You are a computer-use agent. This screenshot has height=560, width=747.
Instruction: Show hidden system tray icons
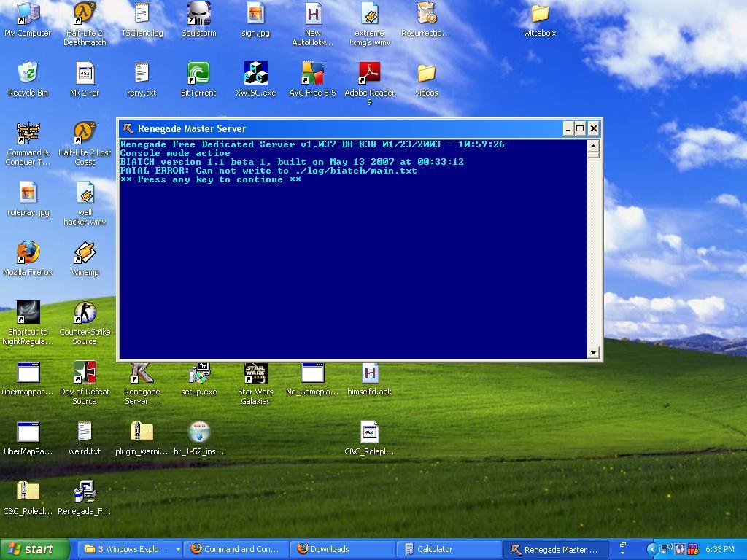click(x=652, y=549)
